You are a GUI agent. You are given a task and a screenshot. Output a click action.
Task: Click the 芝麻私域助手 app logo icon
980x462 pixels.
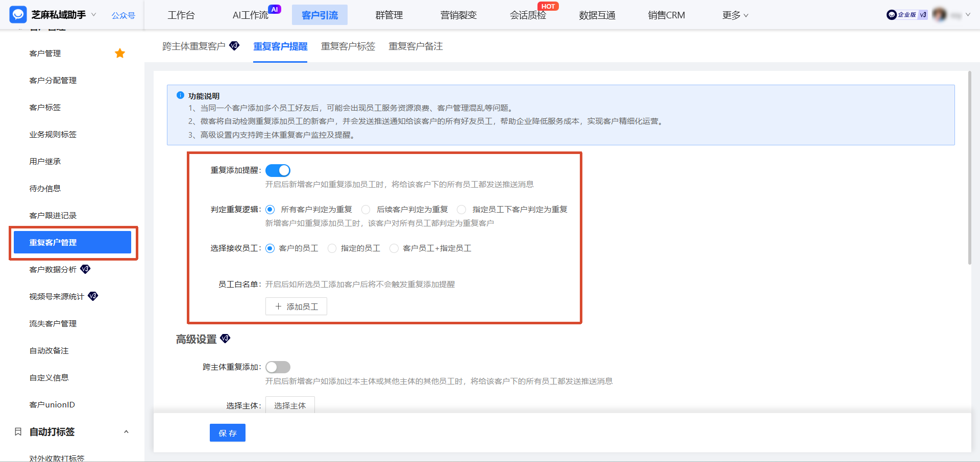click(x=17, y=14)
